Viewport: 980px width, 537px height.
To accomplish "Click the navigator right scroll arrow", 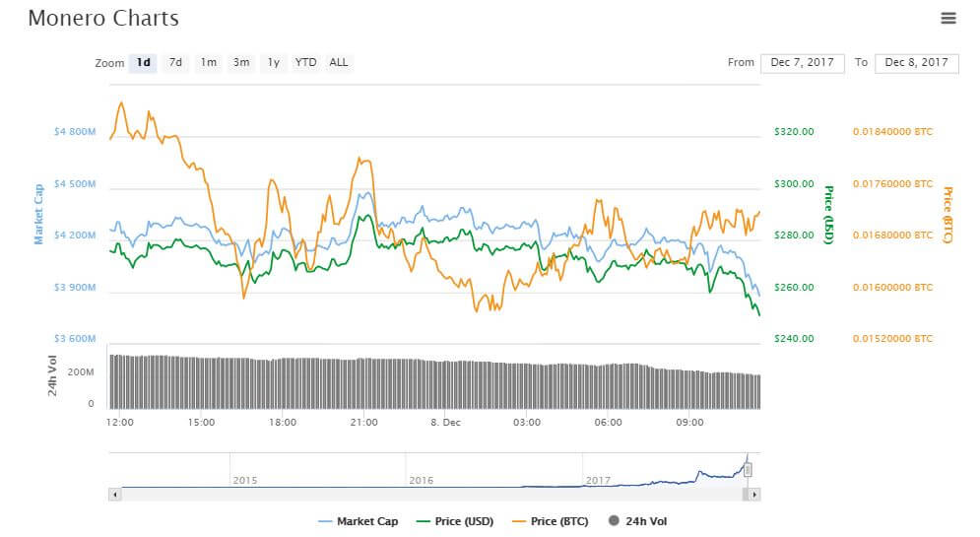I will point(754,495).
